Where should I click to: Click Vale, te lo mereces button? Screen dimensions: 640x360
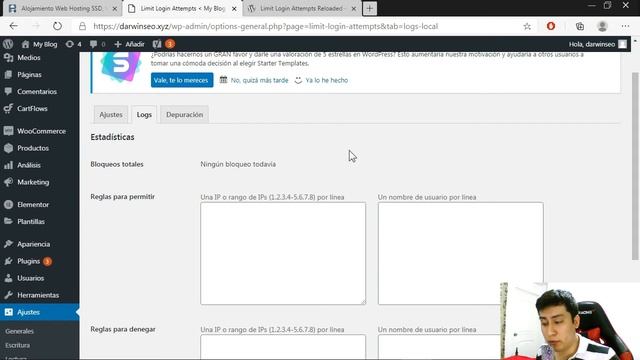pyautogui.click(x=182, y=80)
